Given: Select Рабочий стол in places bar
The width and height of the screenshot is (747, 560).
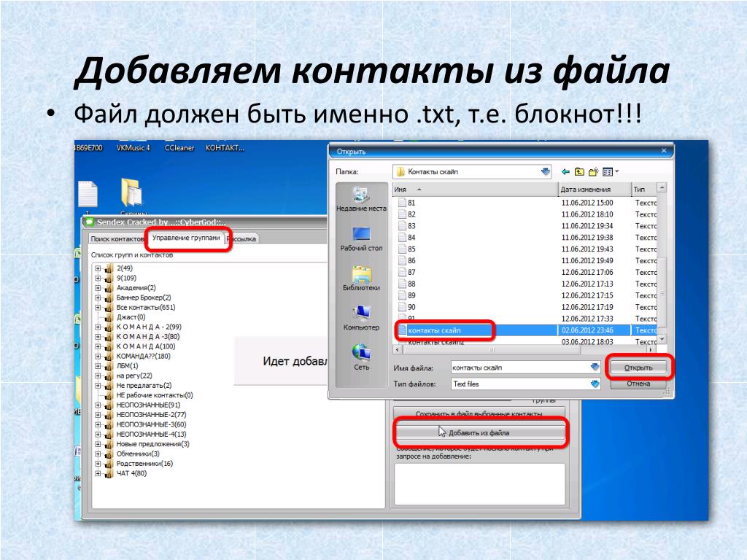Looking at the screenshot, I should click(x=361, y=239).
